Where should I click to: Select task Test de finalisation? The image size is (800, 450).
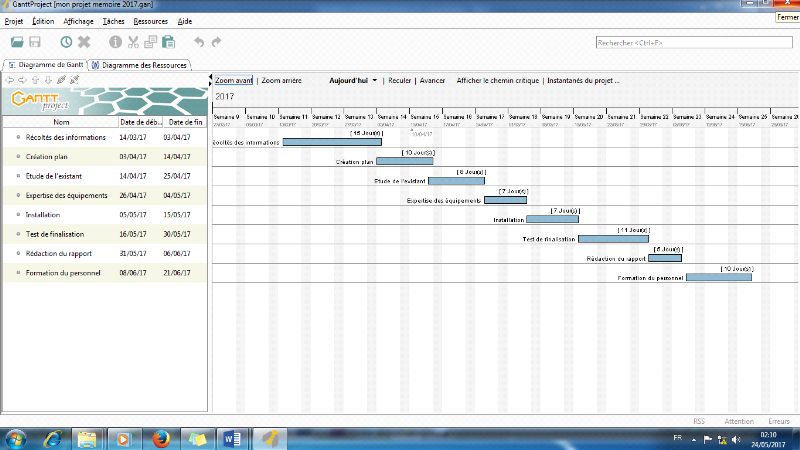[55, 234]
